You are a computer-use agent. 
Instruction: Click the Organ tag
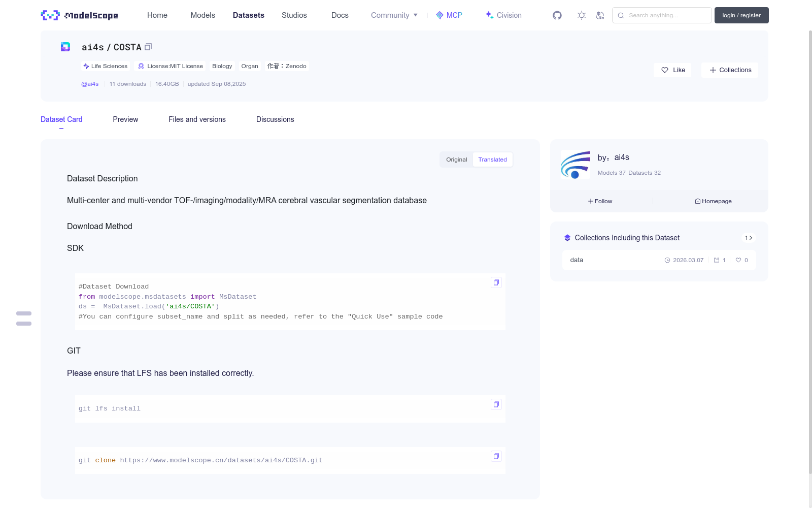[x=250, y=66]
